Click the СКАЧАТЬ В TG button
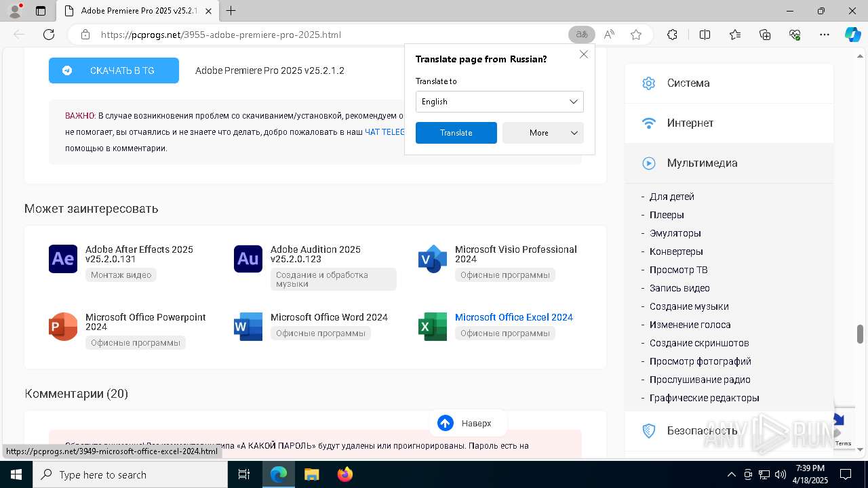The image size is (868, 488). [x=114, y=70]
